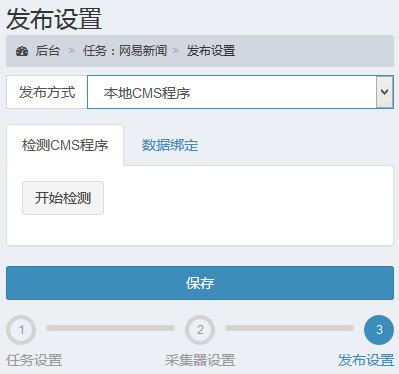Select the highlighted step 3 circle
Screen dimensions: 399x374
point(379,330)
